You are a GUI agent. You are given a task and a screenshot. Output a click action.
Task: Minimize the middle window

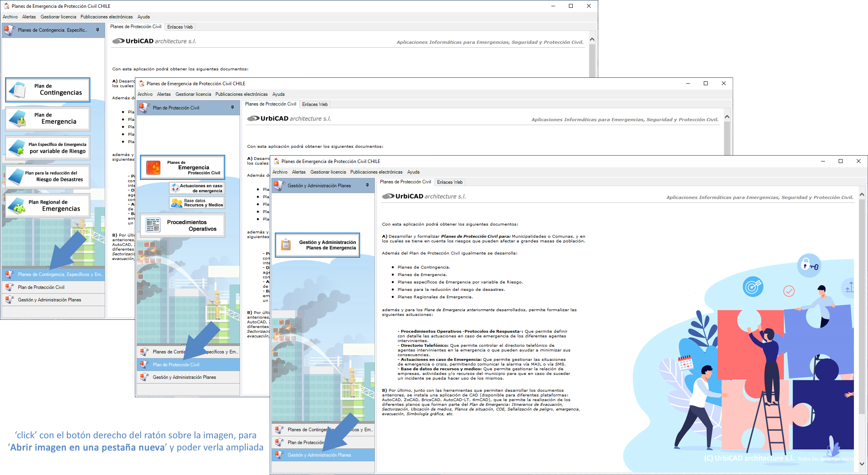coord(688,83)
